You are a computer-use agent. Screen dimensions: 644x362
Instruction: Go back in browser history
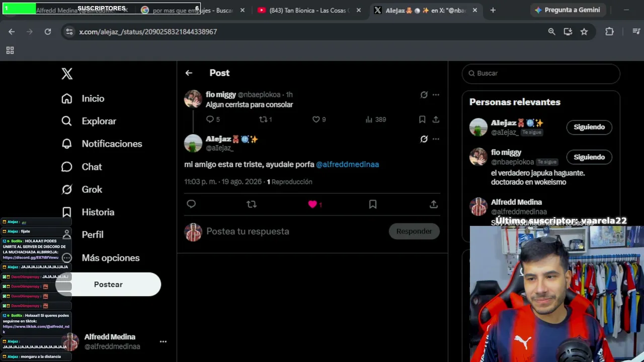(12, 32)
